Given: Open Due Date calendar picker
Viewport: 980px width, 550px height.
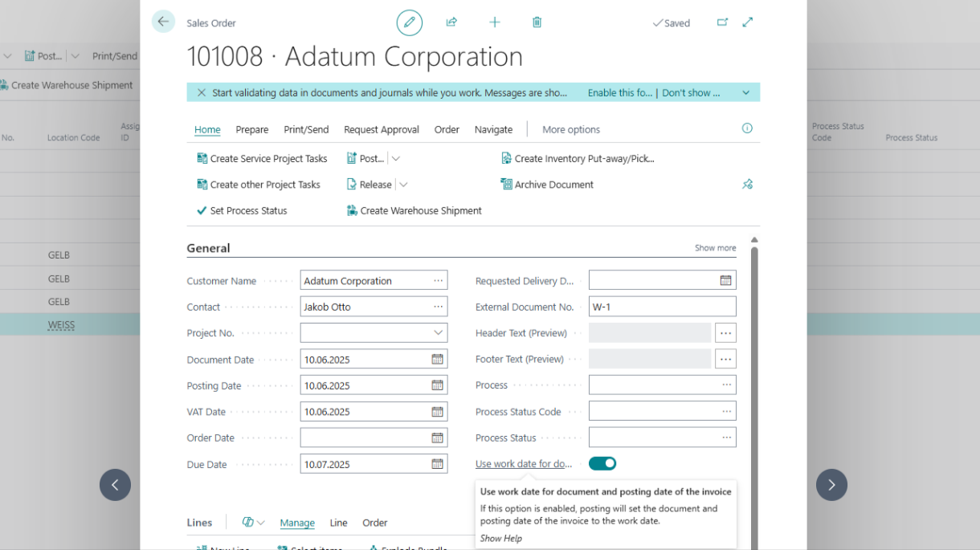Looking at the screenshot, I should point(437,463).
